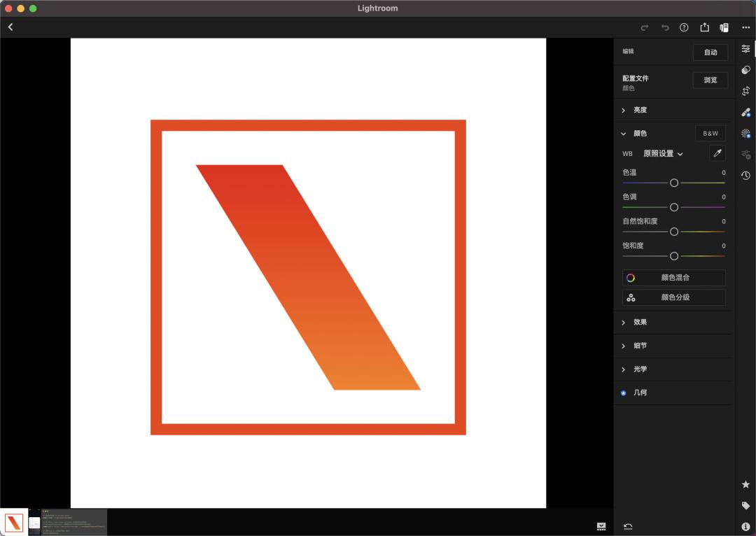Pick the white balance eyedropper
The height and width of the screenshot is (536, 756).
pyautogui.click(x=717, y=153)
